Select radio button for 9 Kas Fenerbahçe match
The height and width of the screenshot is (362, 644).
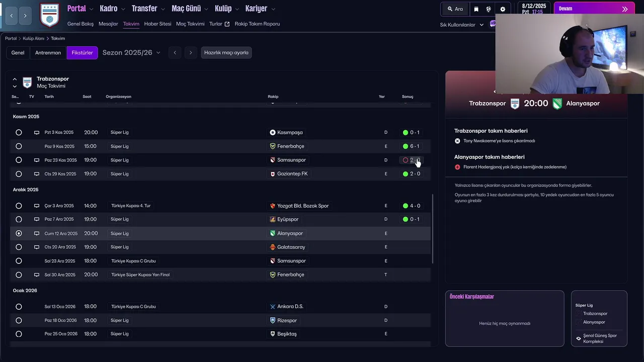pos(19,146)
